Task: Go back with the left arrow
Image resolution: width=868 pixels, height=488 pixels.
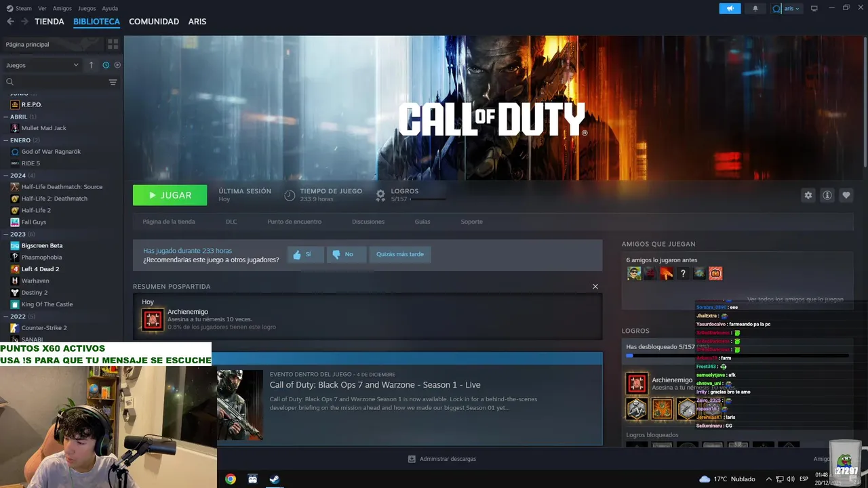Action: point(10,22)
